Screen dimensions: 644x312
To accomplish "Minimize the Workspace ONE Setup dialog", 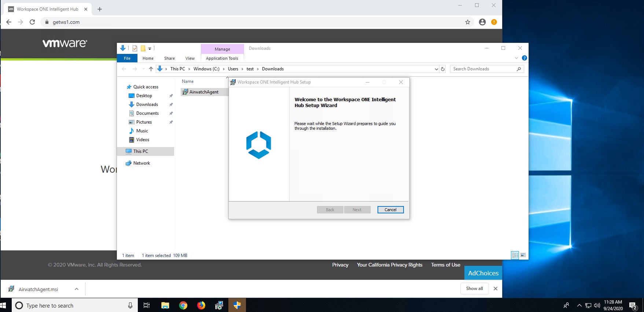I will (x=368, y=82).
